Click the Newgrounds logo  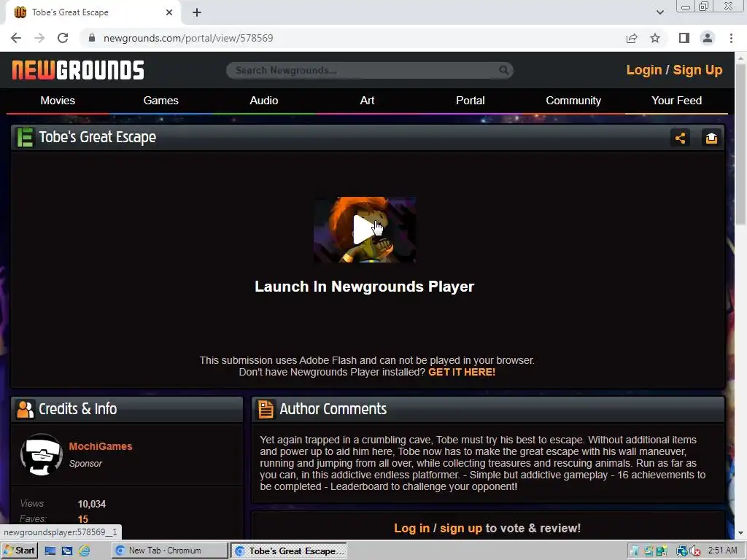[78, 70]
